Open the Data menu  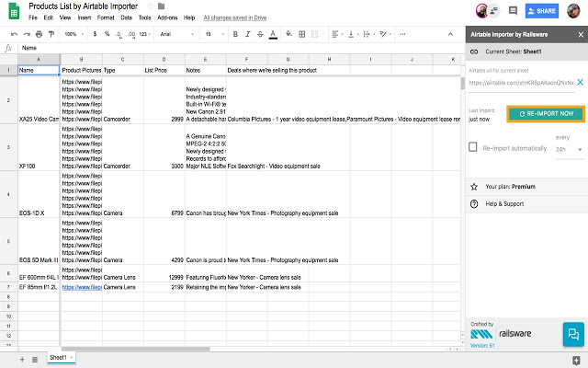click(x=127, y=17)
